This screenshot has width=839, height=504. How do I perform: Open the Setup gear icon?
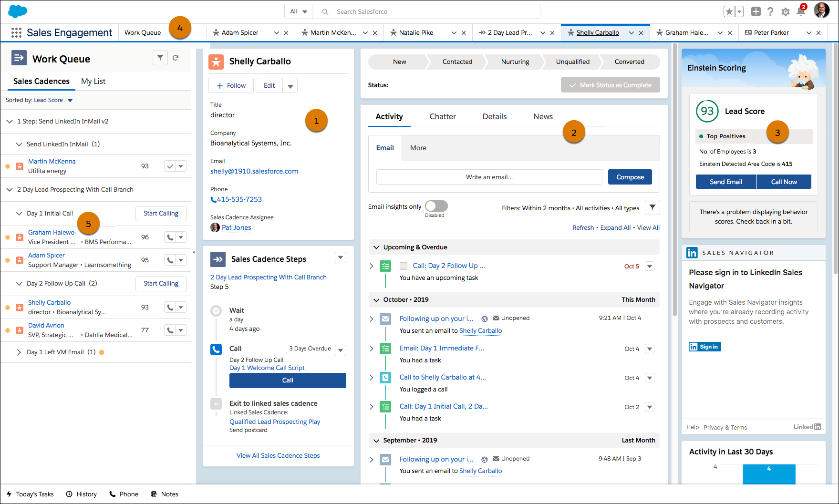pyautogui.click(x=786, y=12)
